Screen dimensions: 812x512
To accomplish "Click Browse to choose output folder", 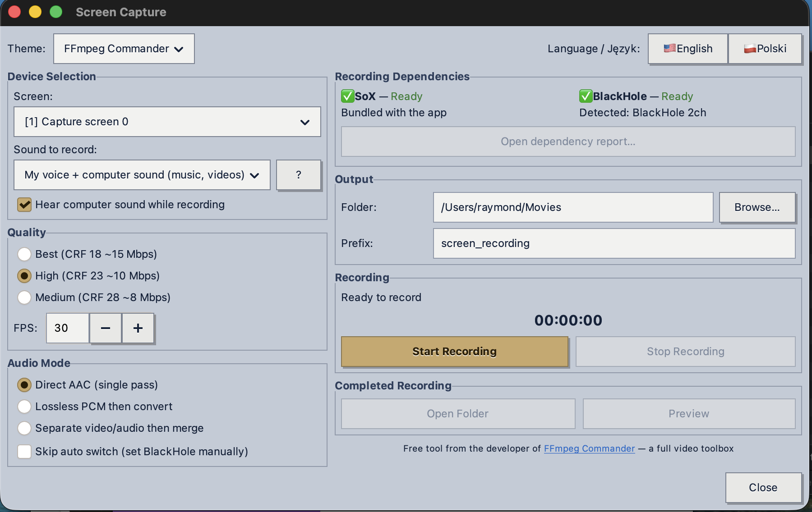I will pos(757,207).
